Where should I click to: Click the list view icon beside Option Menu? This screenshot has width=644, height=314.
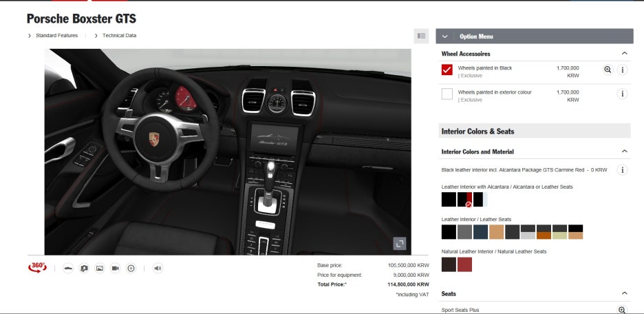tap(421, 36)
